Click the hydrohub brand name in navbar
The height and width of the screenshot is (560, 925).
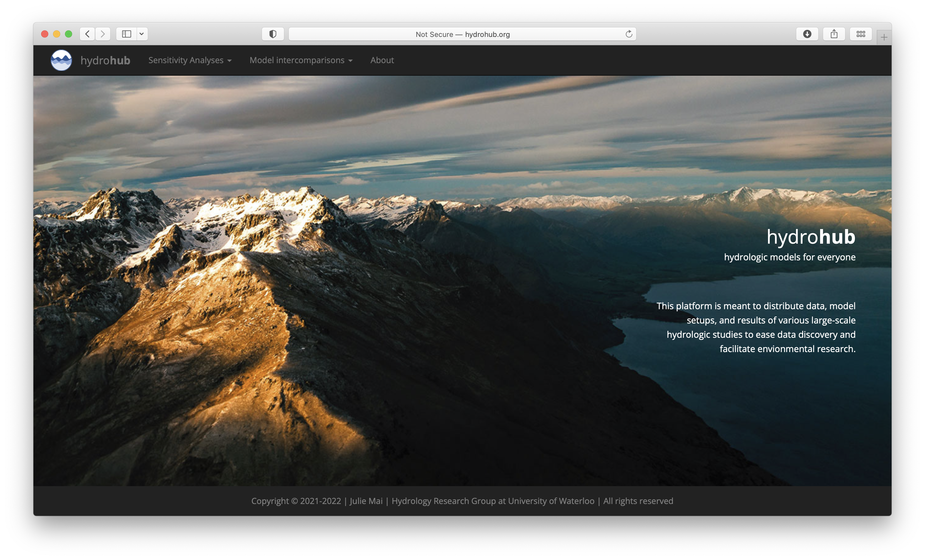tap(105, 60)
